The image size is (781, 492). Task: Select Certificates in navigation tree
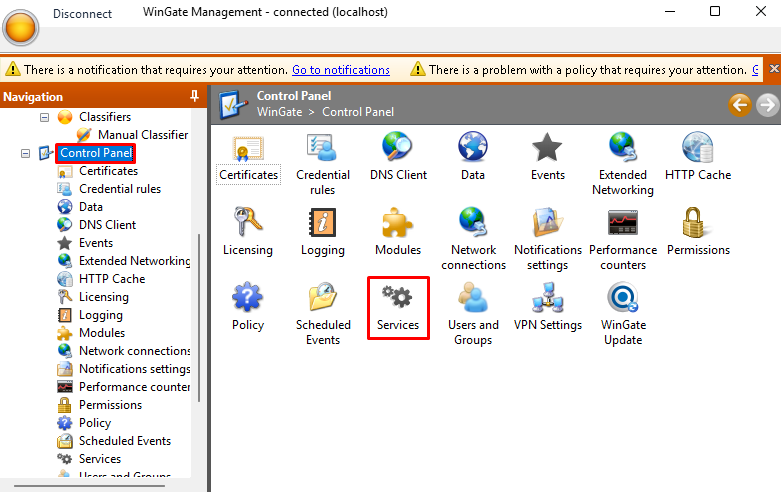pyautogui.click(x=109, y=171)
